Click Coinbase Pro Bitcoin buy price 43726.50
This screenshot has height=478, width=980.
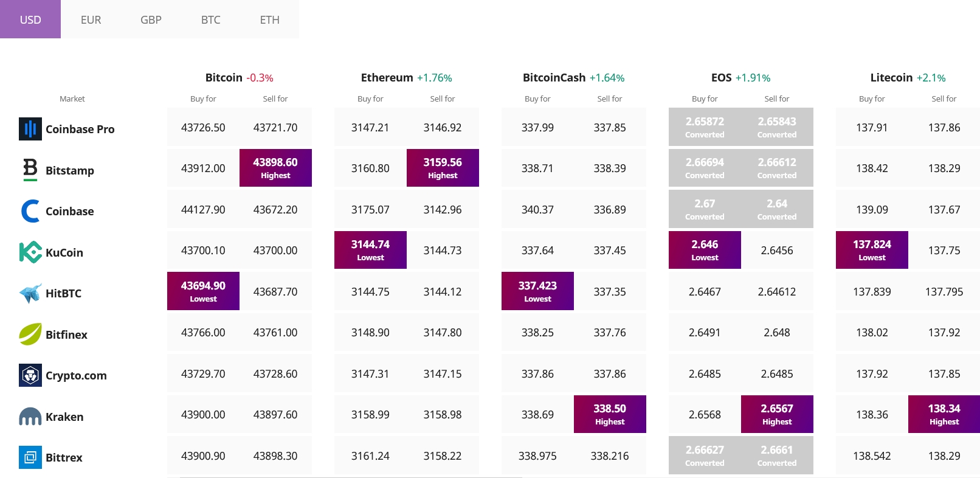(203, 128)
